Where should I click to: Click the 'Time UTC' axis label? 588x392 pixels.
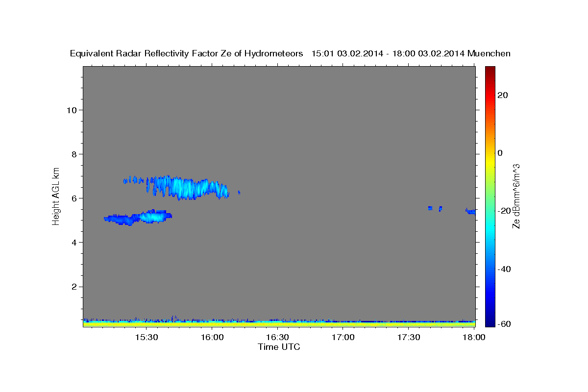click(x=279, y=347)
